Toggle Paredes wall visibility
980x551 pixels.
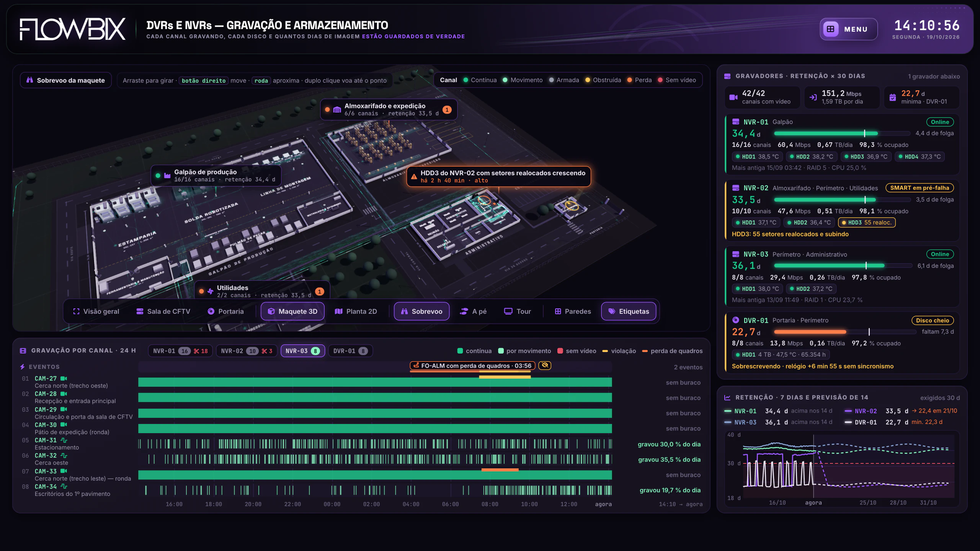click(x=573, y=311)
